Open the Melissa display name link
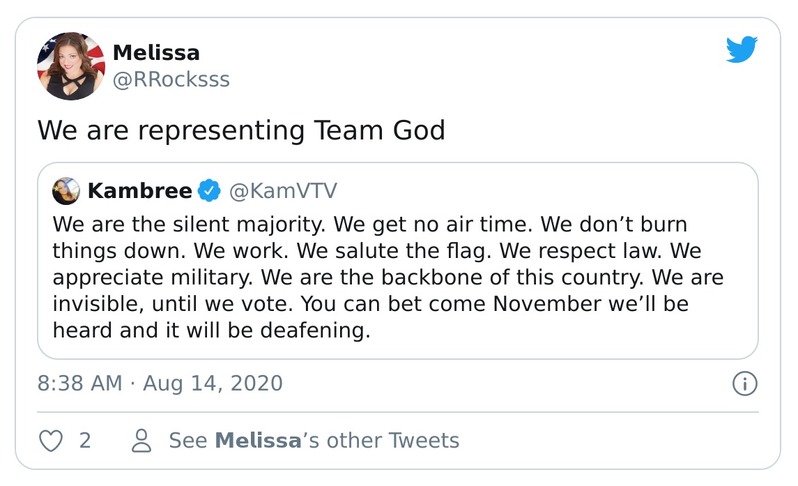This screenshot has height=486, width=798. (x=156, y=53)
